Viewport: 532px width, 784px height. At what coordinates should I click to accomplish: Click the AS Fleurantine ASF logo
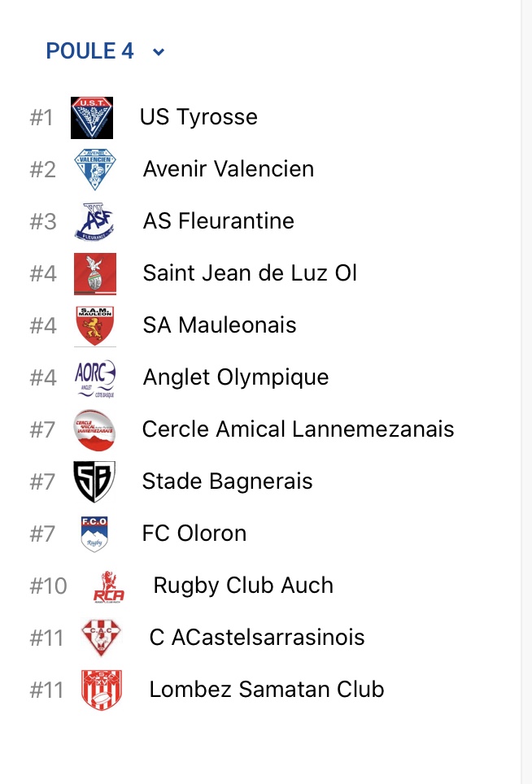[x=95, y=221]
